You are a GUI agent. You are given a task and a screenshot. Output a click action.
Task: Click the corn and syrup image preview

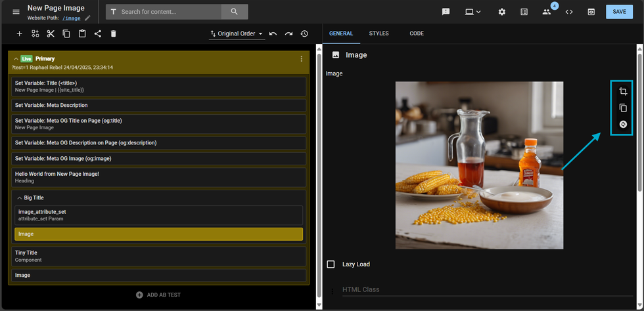pyautogui.click(x=479, y=165)
